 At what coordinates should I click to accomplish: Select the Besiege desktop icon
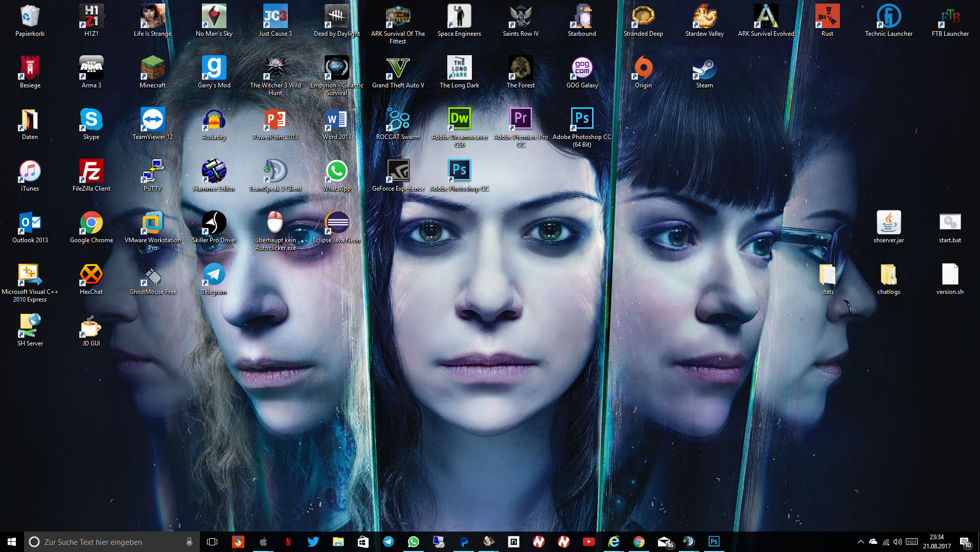(x=30, y=73)
